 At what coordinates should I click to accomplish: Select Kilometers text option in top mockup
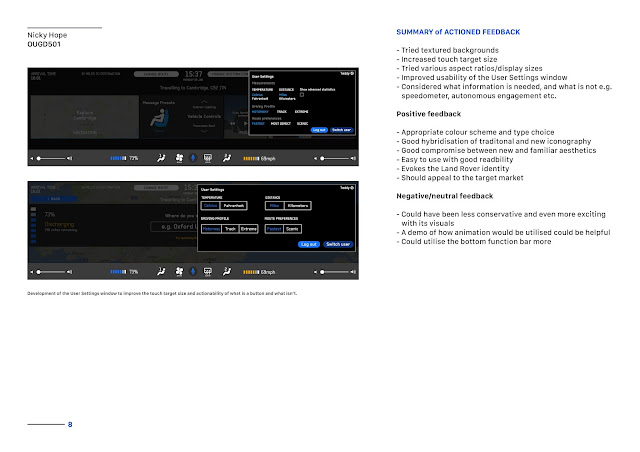pos(287,99)
